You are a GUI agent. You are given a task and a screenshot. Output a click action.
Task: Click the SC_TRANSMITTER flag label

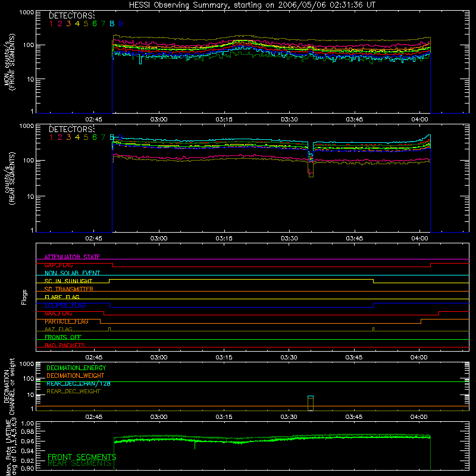click(69, 289)
